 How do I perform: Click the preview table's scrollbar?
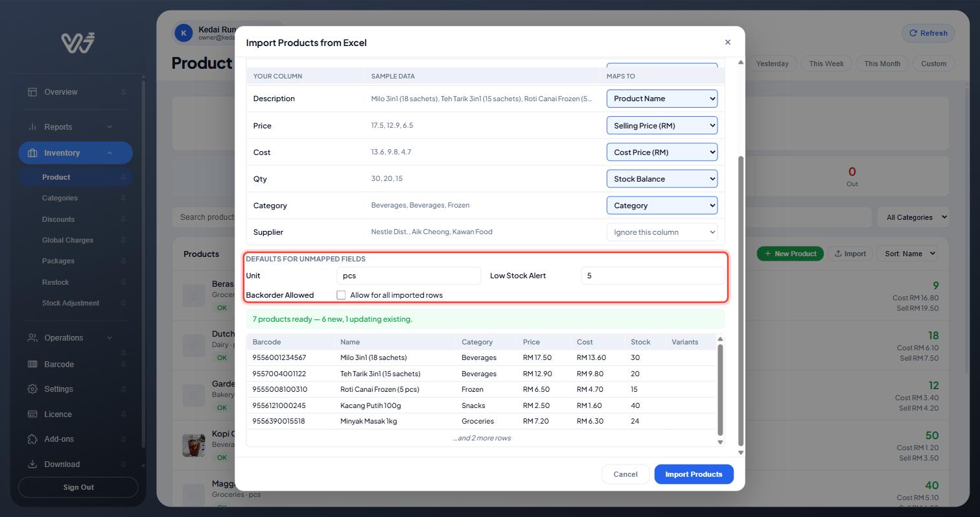(720, 389)
